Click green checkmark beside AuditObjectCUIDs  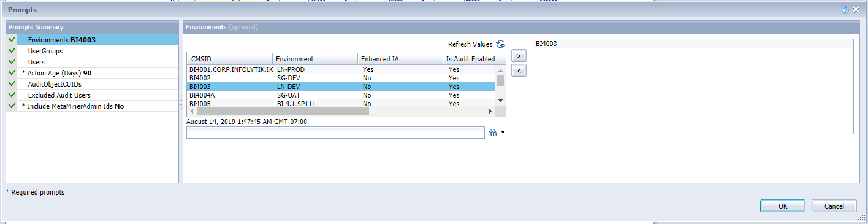(12, 83)
